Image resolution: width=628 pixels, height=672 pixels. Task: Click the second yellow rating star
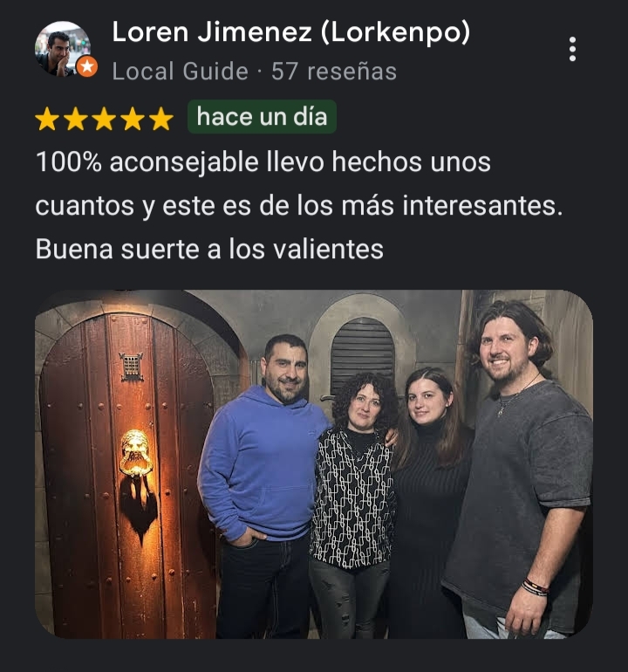point(76,119)
